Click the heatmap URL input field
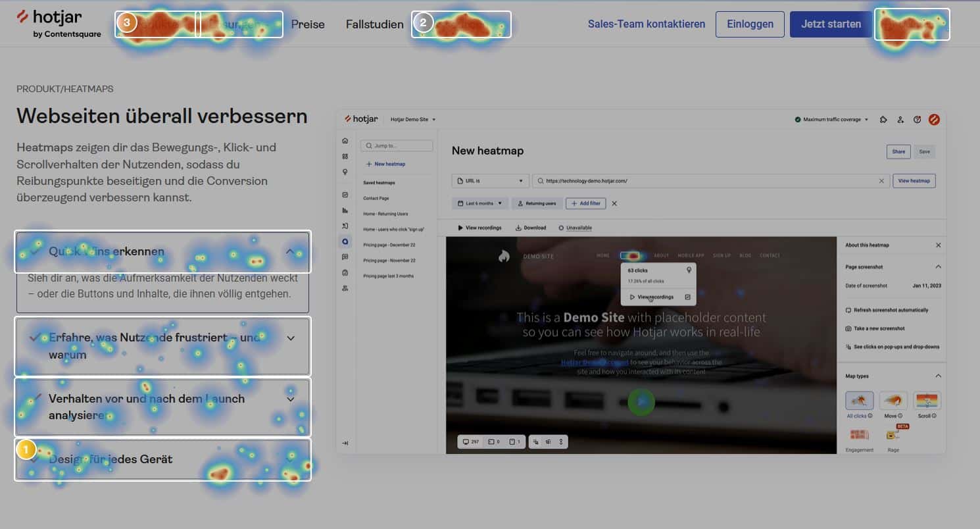Viewport: 980px width, 529px height. click(x=710, y=180)
